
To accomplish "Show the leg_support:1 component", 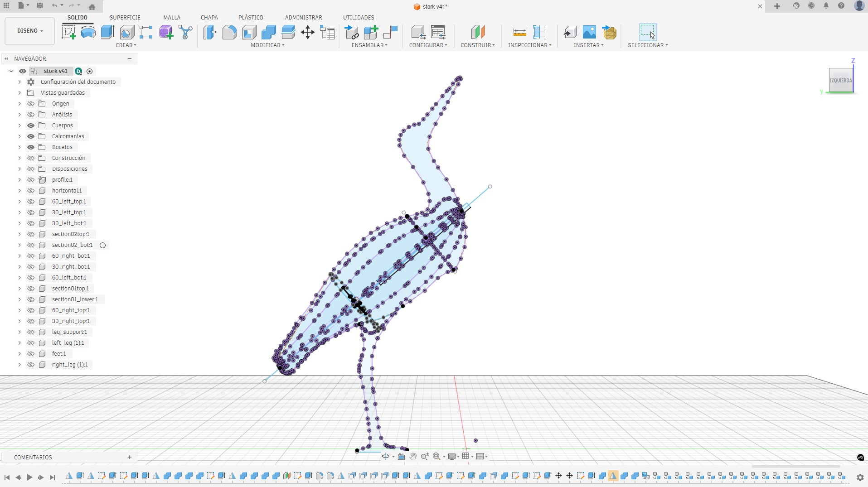I will (x=31, y=332).
